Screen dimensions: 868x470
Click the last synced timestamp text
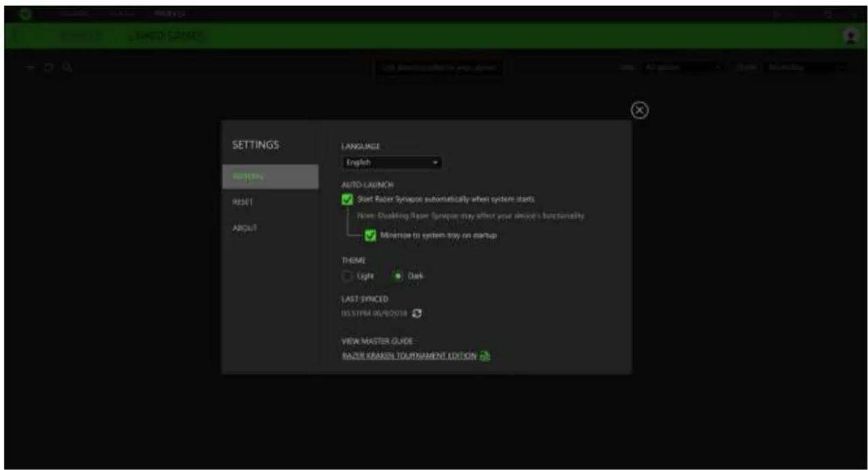(375, 313)
